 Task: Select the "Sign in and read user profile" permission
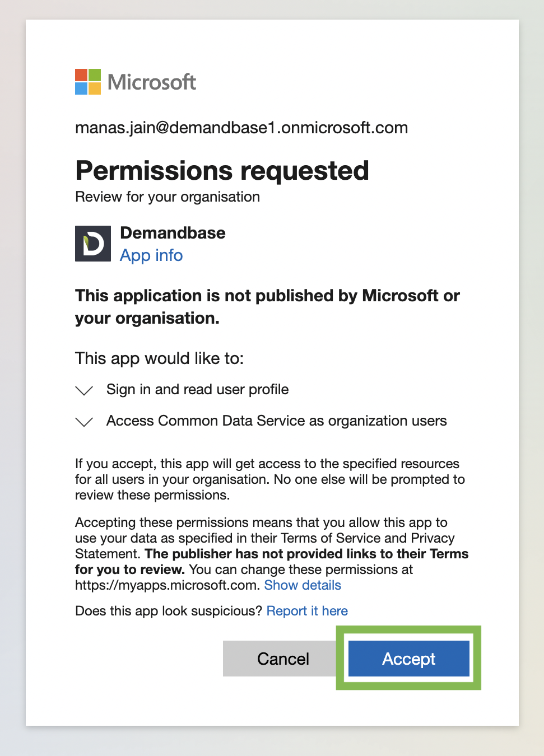[198, 389]
